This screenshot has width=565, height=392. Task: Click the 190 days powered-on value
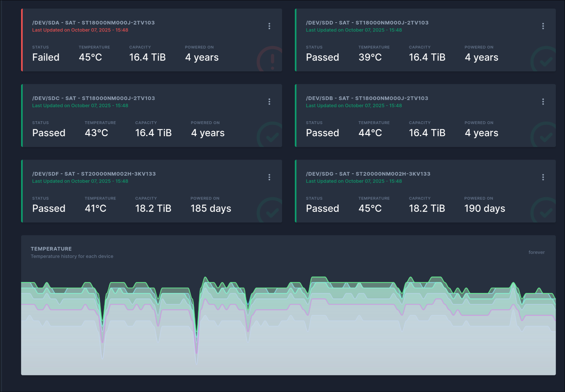[x=484, y=208]
